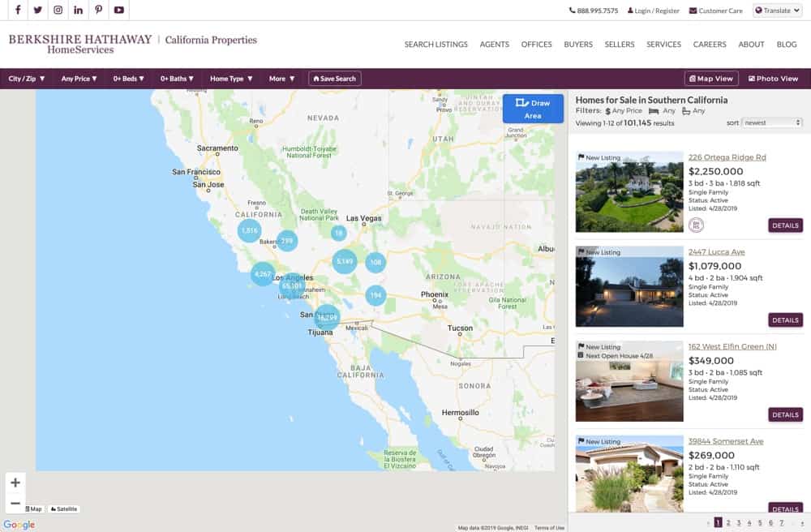Click the round badge icon under Ortega listing
811x532 pixels.
(696, 225)
